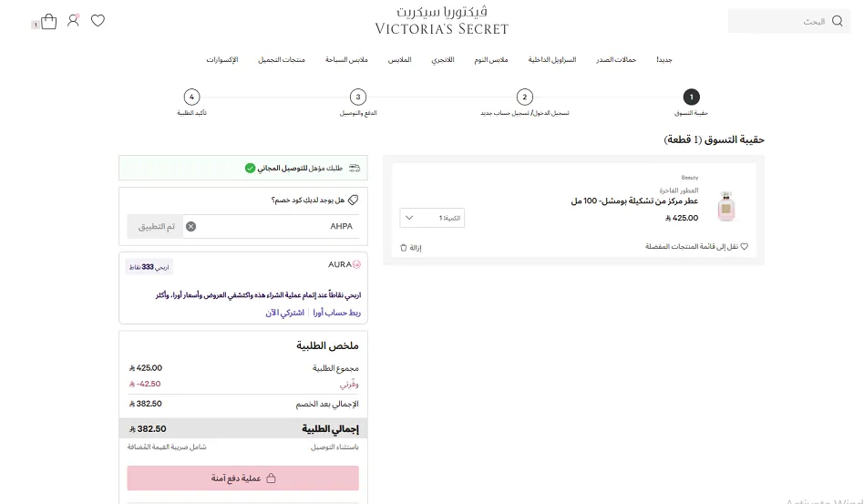Click checkout step 4 confirmation circle

pyautogui.click(x=191, y=97)
